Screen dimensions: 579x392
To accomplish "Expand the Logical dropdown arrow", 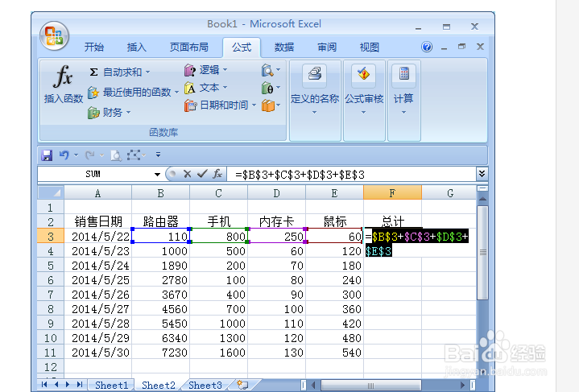I will click(x=225, y=70).
